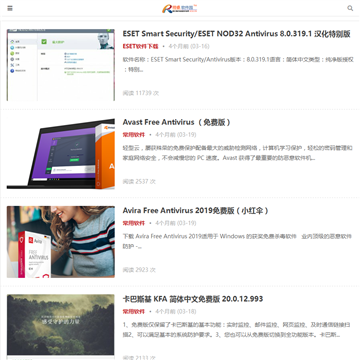Open the 卡巴斯基 KFA 简体中文免费版 title

(193, 299)
